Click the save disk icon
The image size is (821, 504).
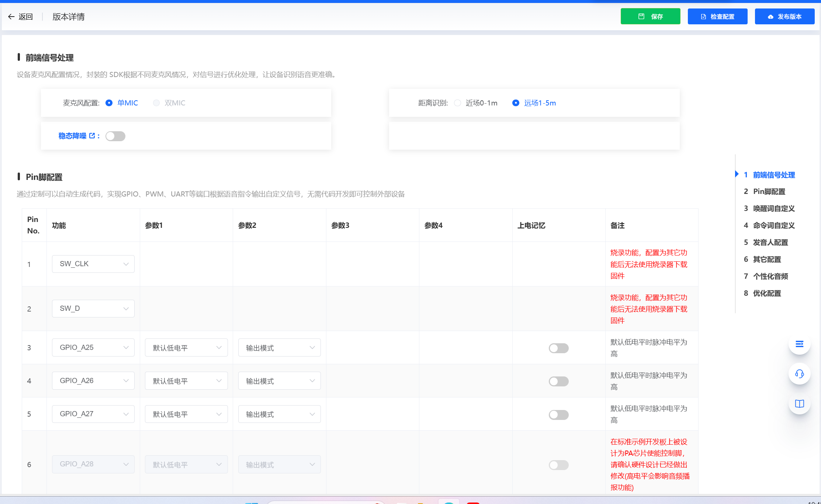coord(641,16)
